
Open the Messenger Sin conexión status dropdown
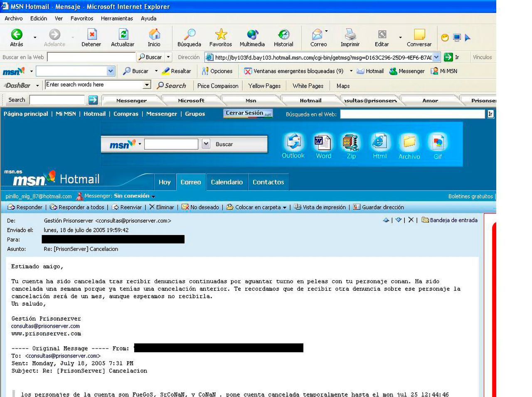(153, 196)
